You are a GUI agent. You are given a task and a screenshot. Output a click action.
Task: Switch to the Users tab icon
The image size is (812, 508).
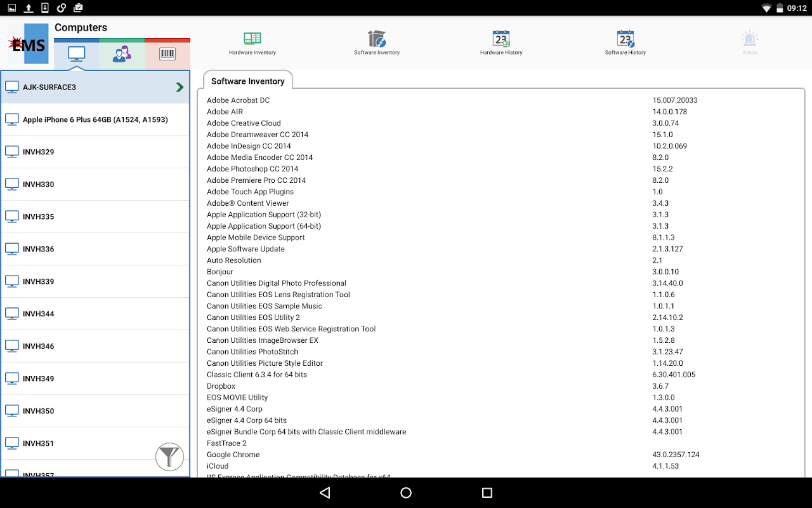point(122,54)
